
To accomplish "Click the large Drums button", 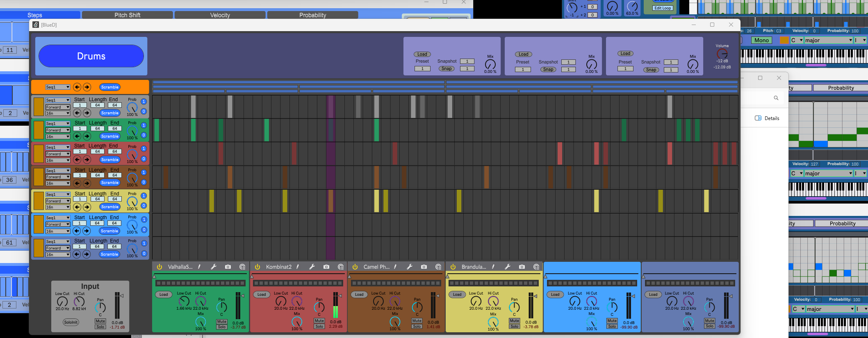I will pyautogui.click(x=91, y=56).
